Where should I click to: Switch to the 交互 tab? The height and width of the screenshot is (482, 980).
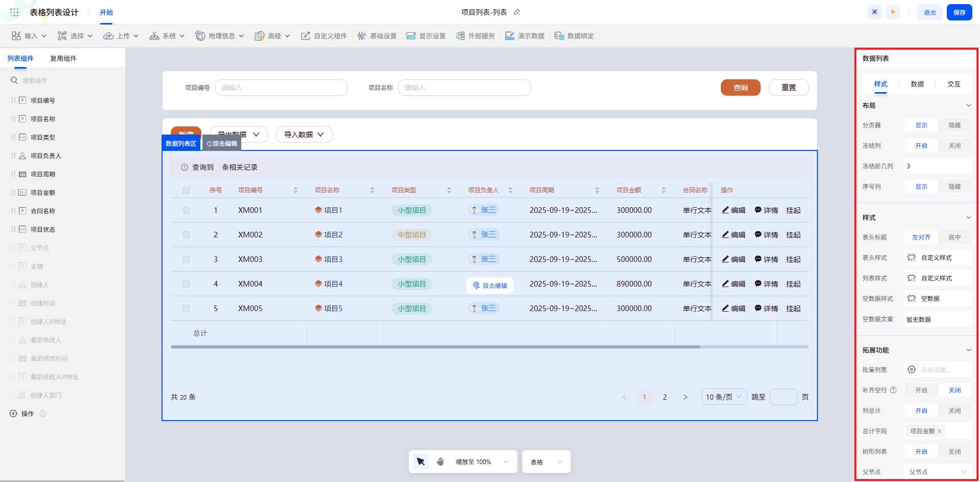[953, 84]
